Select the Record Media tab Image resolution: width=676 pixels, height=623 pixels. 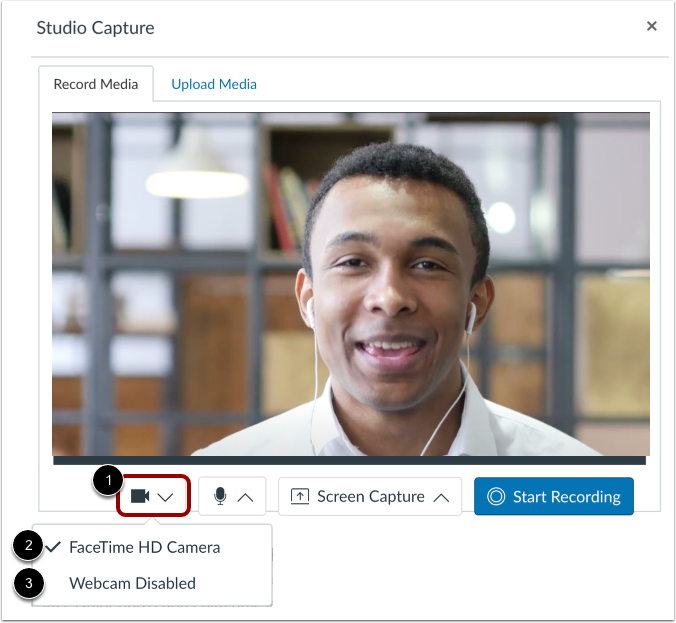pyautogui.click(x=96, y=84)
